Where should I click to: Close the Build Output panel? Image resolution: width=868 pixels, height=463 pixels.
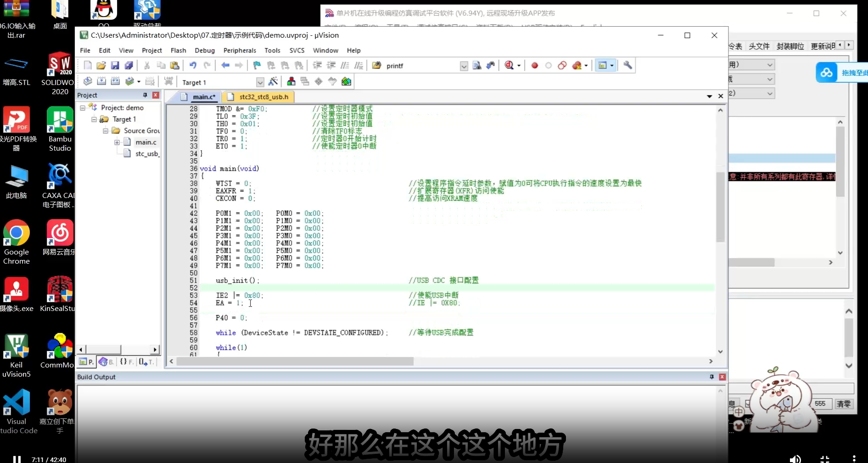click(x=722, y=377)
